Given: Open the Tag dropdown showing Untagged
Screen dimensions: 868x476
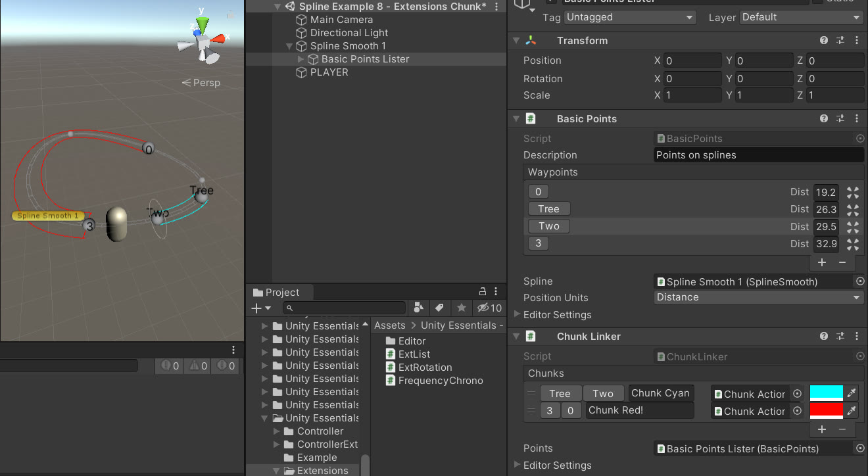Looking at the screenshot, I should (x=630, y=17).
